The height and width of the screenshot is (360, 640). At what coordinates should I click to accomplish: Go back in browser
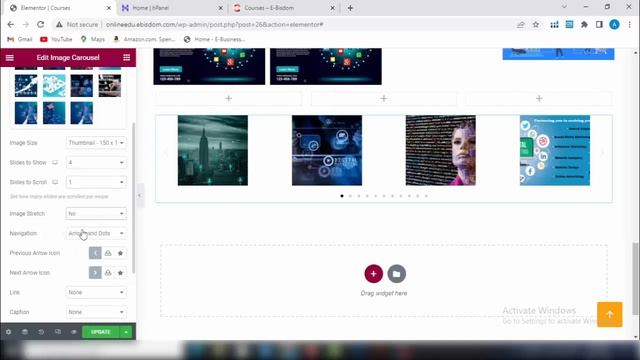11,24
